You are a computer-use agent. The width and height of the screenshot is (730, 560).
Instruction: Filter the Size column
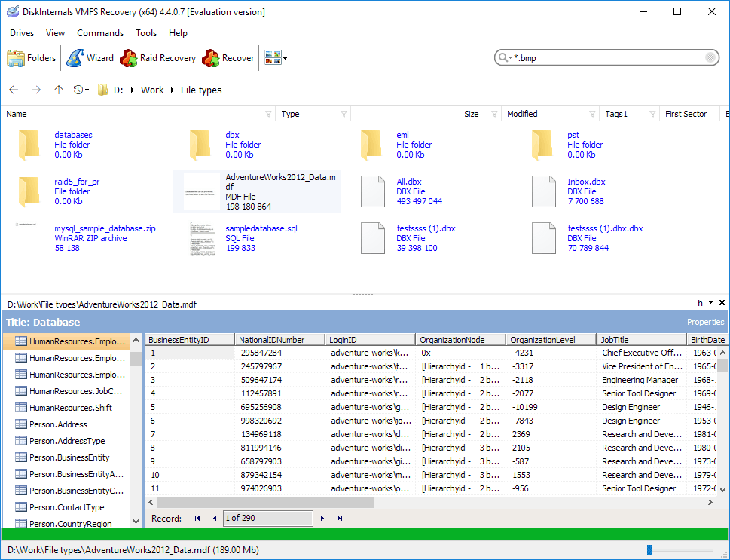coord(494,114)
